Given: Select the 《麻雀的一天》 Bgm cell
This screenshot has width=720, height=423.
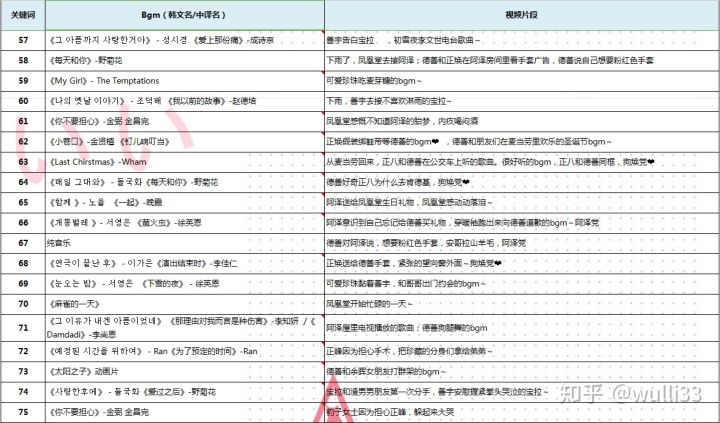Looking at the screenshot, I should [x=185, y=304].
